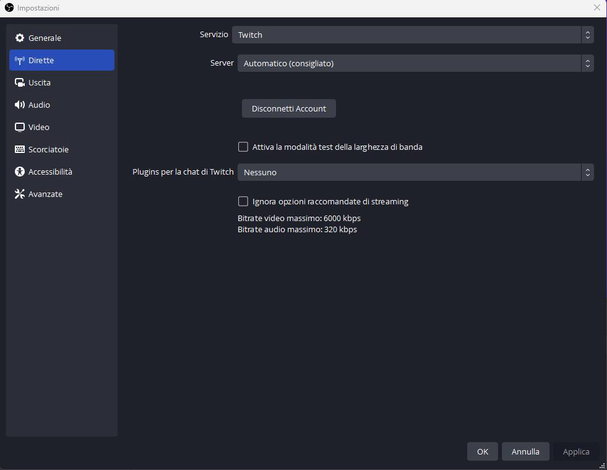607x470 pixels.
Task: Show the Scorciatoie settings
Action: 62,149
